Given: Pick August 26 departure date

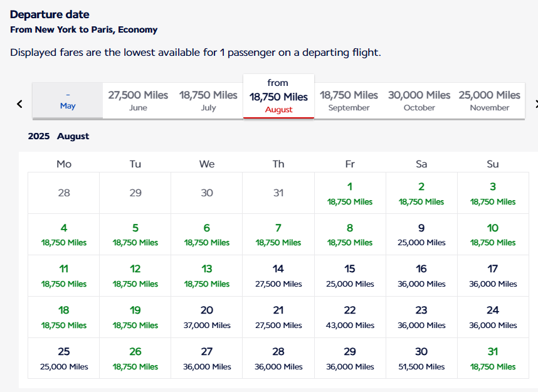Looking at the screenshot, I should coord(135,358).
